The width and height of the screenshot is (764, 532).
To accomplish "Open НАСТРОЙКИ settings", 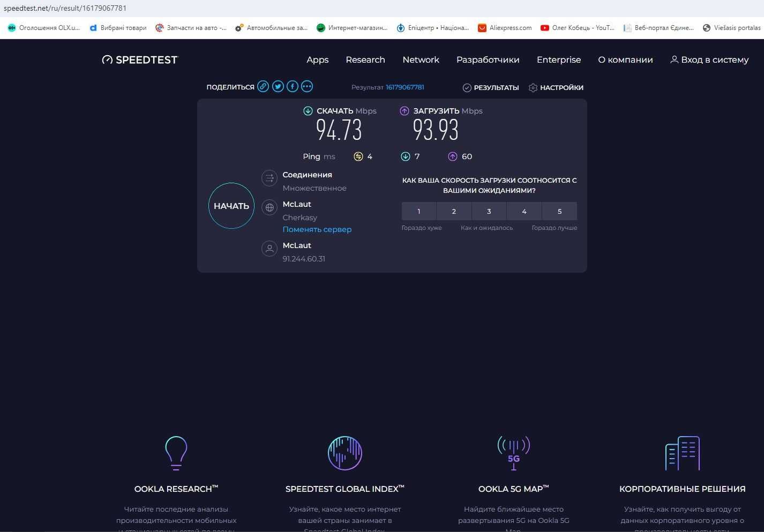I will [x=556, y=87].
